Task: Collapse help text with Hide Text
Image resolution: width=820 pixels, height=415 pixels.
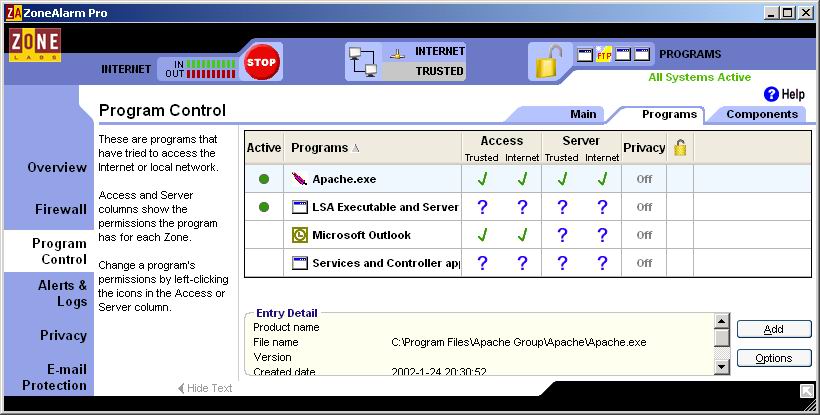Action: pyautogui.click(x=205, y=388)
